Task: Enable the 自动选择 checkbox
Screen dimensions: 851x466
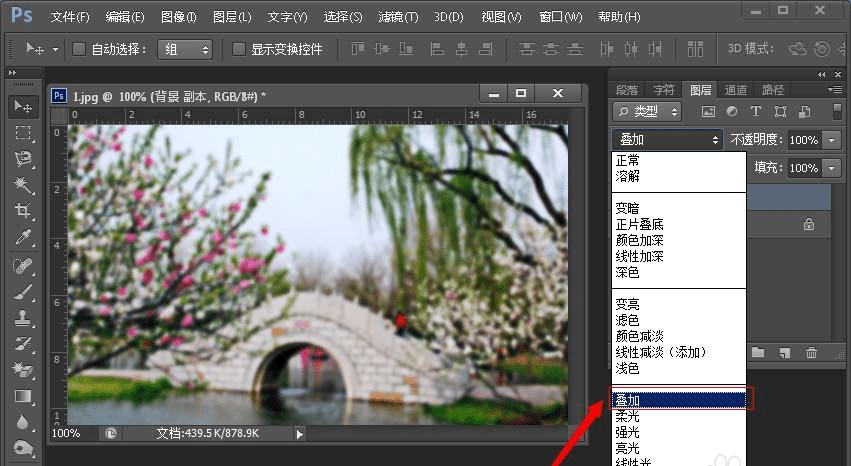Action: click(79, 49)
